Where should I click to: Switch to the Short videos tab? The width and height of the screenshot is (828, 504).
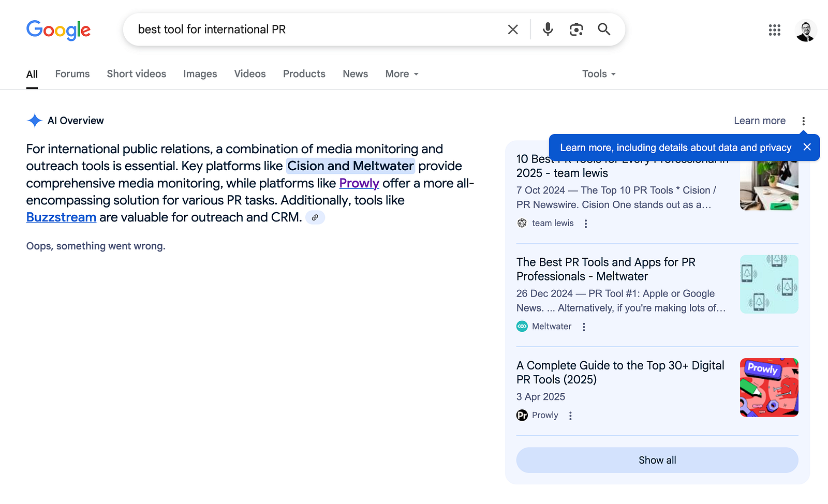(137, 74)
